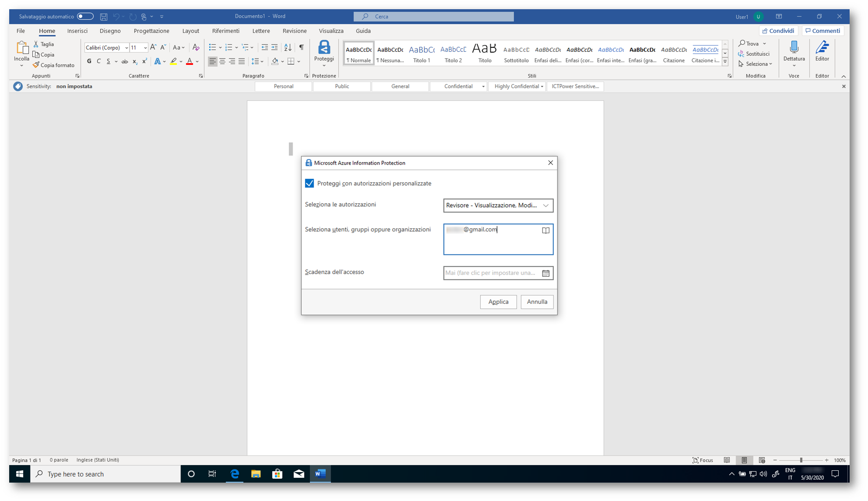The height and width of the screenshot is (501, 868).
Task: Open calendar icon for access expiry
Action: click(546, 273)
